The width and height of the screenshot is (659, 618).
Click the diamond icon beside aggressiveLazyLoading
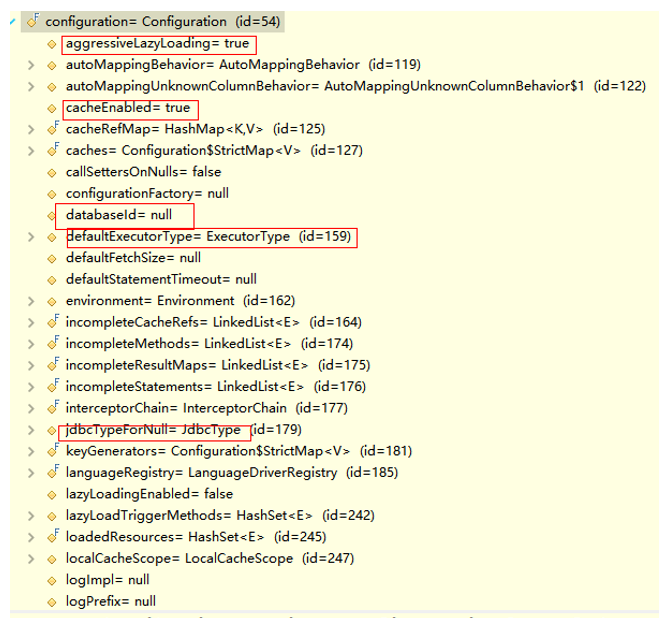pos(52,44)
